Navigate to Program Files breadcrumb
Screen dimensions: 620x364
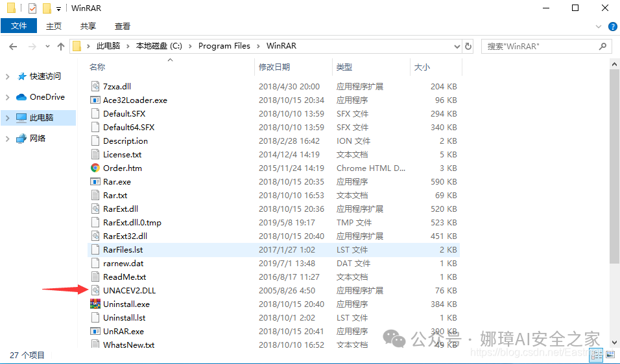coord(224,46)
